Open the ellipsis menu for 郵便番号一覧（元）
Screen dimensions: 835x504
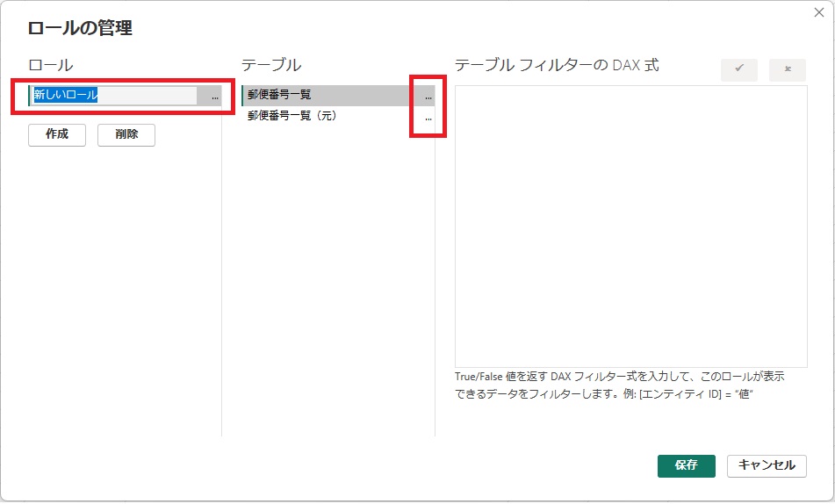[428, 117]
